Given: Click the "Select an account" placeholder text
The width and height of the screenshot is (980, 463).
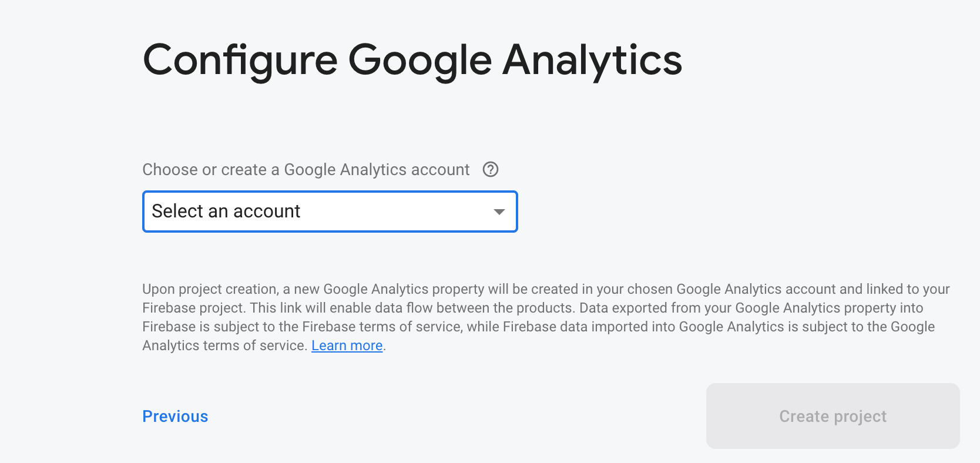Looking at the screenshot, I should coord(226,212).
